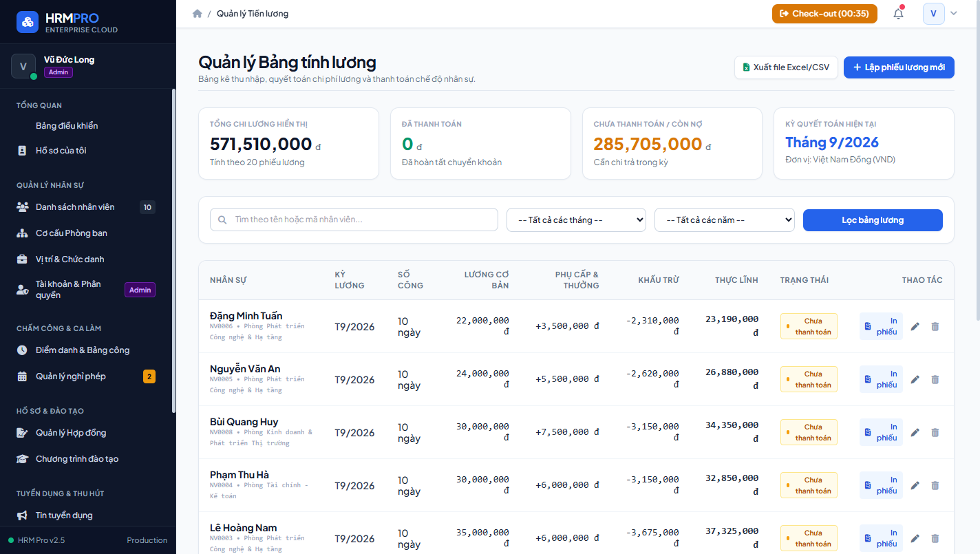Click 'Quản lý Tiền lương' breadcrumb
Viewport: 980px width, 554px height.
coord(253,14)
